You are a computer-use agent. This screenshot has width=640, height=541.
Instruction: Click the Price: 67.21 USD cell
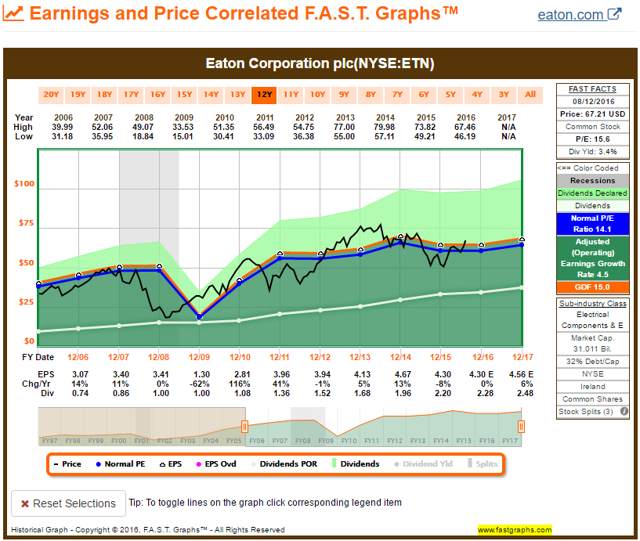coord(593,114)
